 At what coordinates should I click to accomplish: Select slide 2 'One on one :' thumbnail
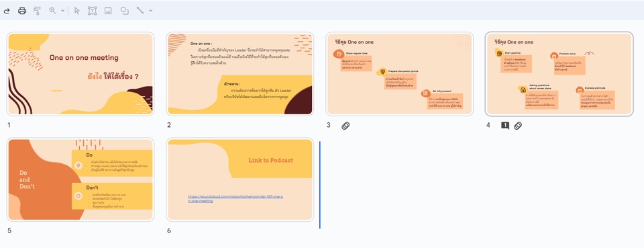(240, 74)
